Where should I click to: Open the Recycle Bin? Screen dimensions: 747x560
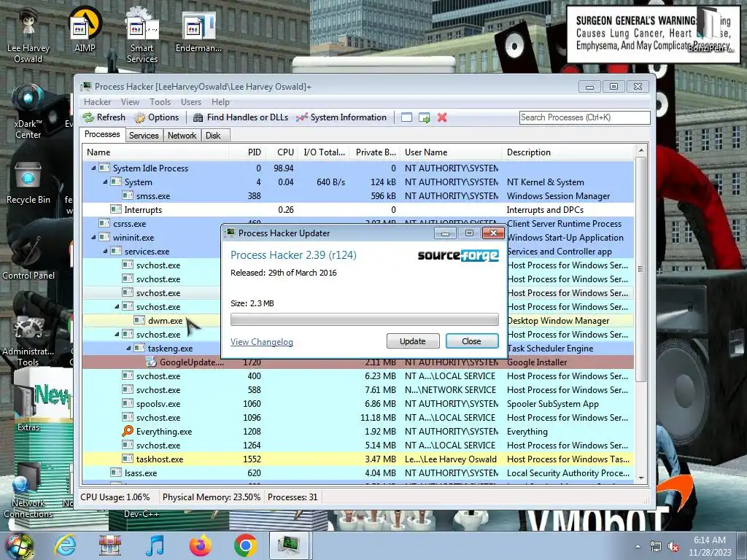(28, 183)
